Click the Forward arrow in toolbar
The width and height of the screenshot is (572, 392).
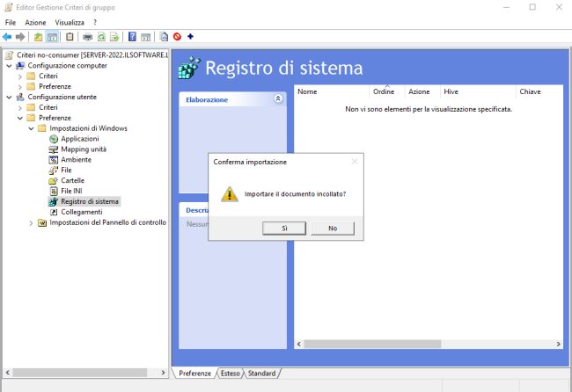(x=20, y=37)
